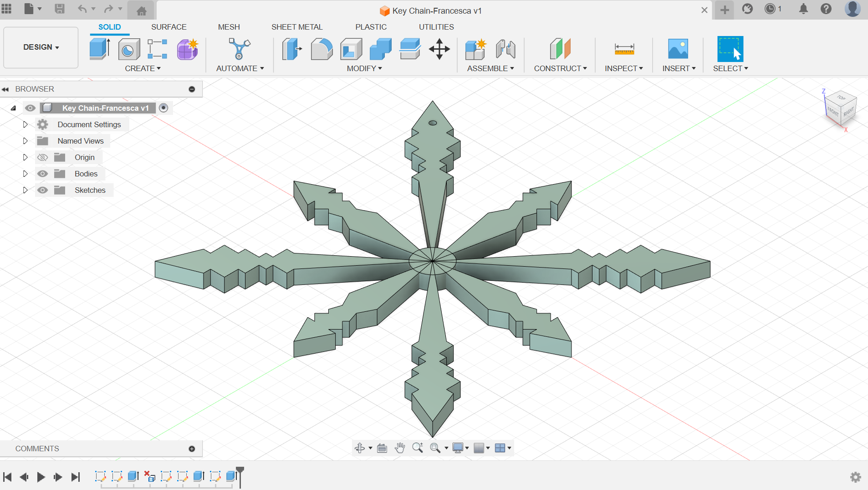Click the Redo arrow

tap(108, 9)
